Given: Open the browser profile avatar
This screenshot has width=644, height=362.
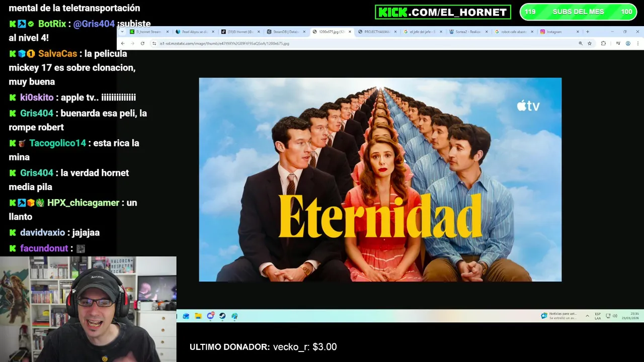Looking at the screenshot, I should pos(628,43).
